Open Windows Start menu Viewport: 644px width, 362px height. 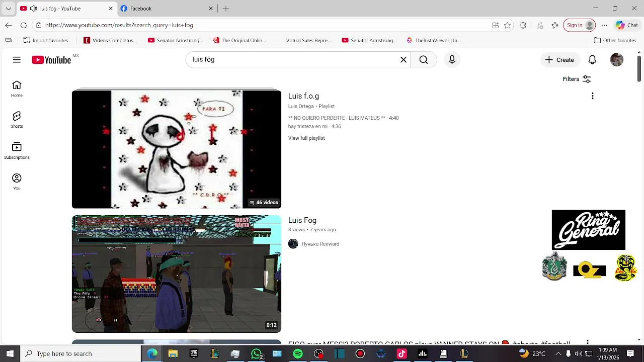tap(10, 353)
